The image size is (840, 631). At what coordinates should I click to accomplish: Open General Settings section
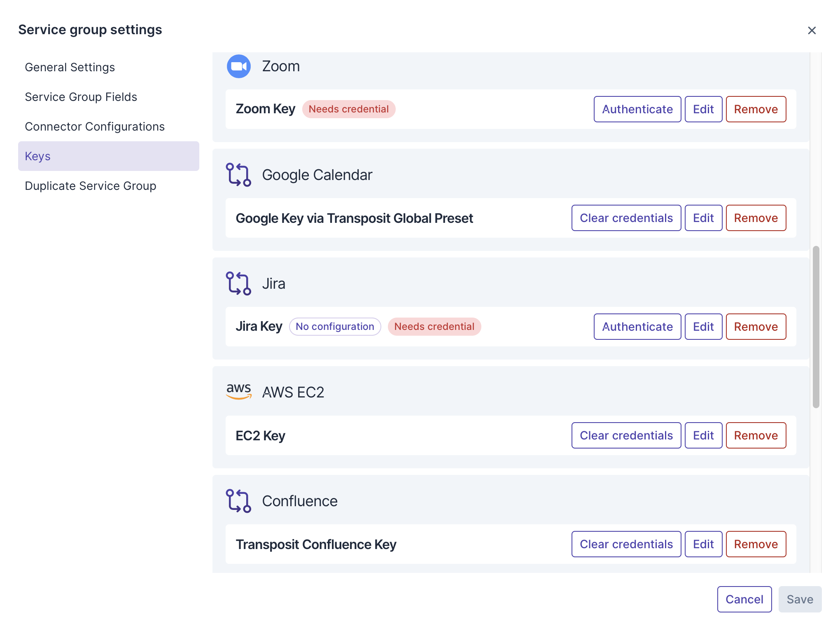70,67
